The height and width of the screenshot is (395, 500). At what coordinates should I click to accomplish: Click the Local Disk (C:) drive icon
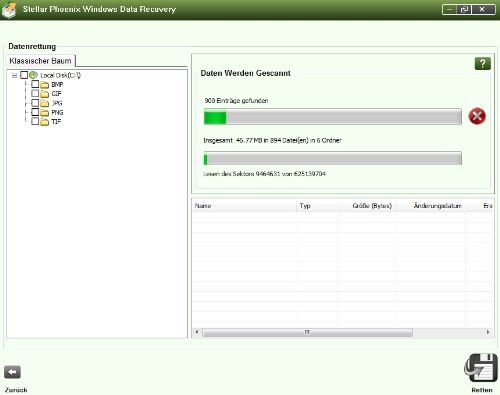click(x=33, y=75)
